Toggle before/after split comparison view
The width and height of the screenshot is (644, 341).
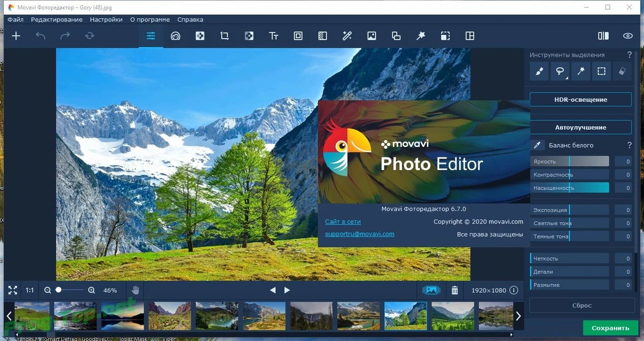point(603,36)
